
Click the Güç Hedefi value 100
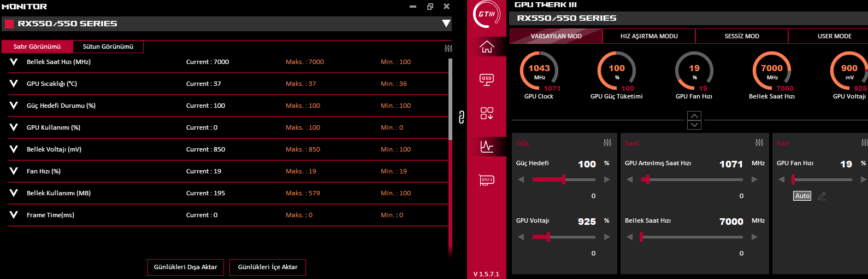point(587,164)
